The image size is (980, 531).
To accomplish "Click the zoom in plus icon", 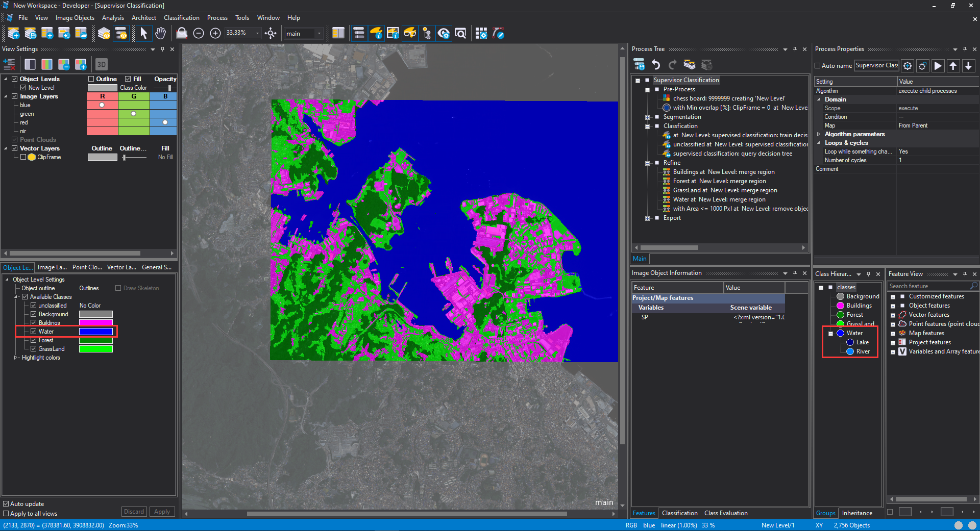I will tap(215, 34).
